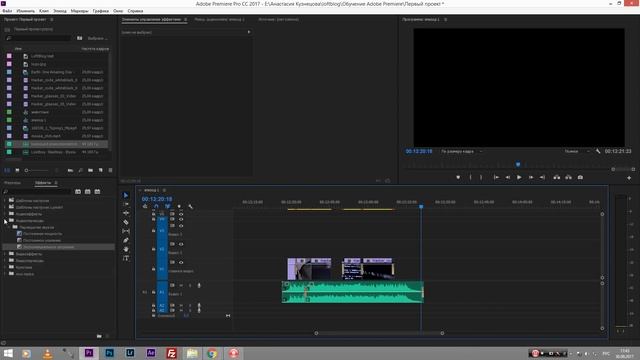
Task: Expand the Аудиоэффекты folder in Effects
Action: click(5, 214)
